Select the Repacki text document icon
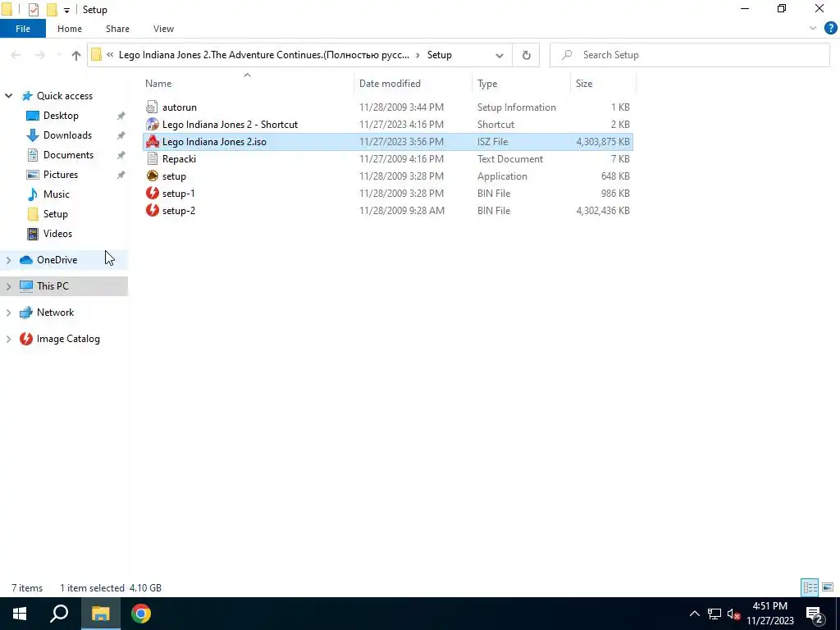 152,158
